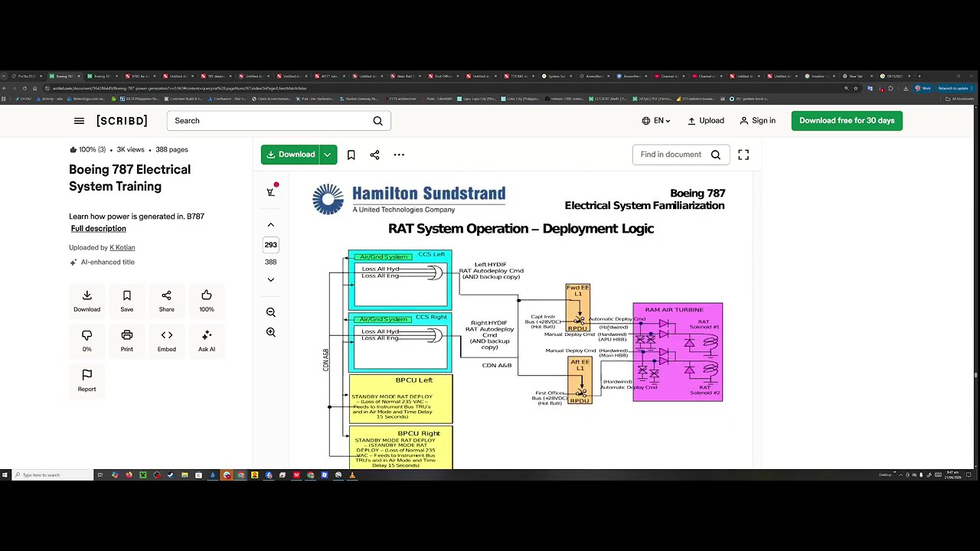This screenshot has width=980, height=551.
Task: Click the page number 293 box
Action: coord(270,245)
